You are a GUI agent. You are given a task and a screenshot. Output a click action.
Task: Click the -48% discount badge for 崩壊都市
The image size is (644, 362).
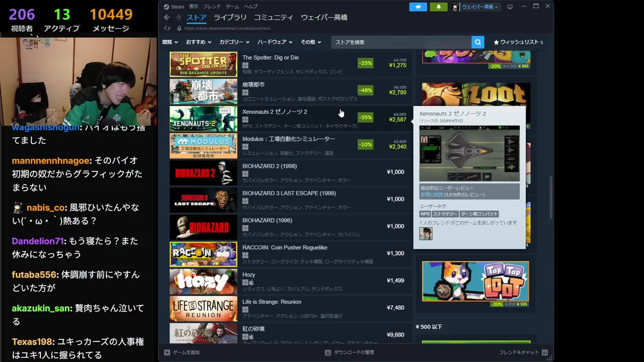click(365, 90)
